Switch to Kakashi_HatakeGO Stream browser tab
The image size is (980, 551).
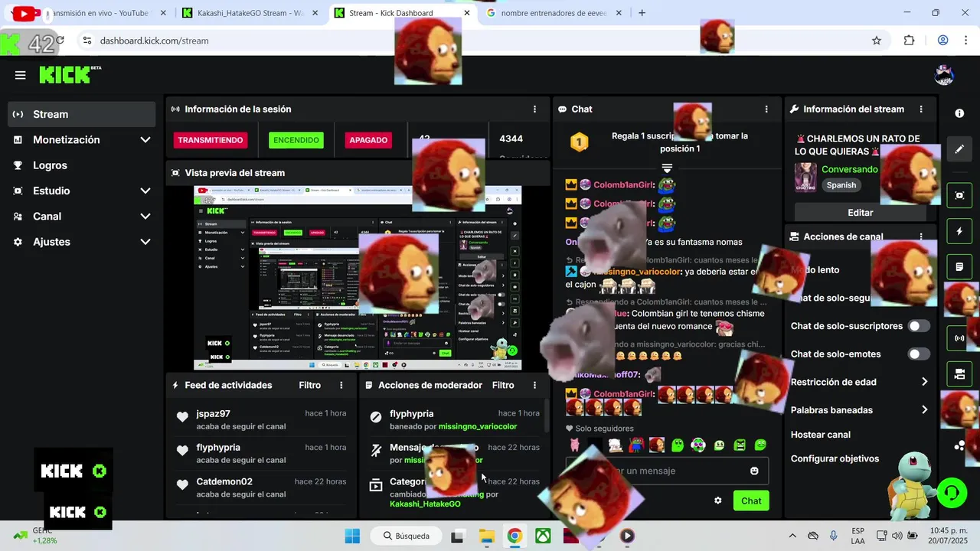coord(250,13)
